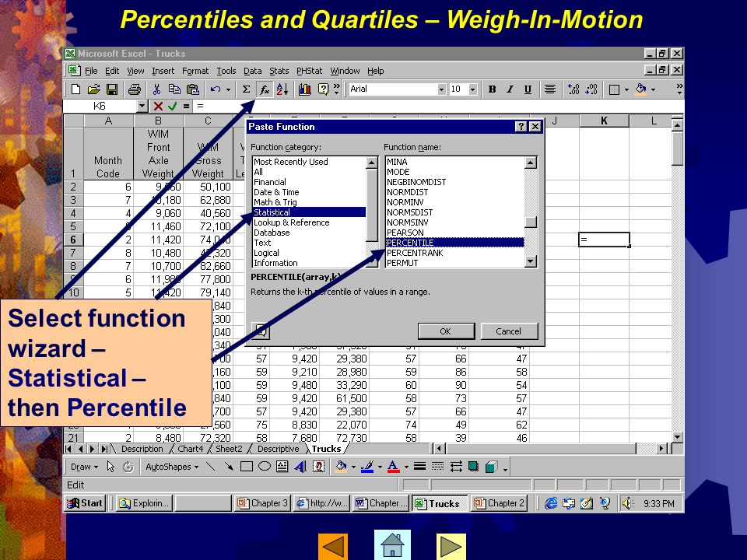This screenshot has height=560, width=747.
Task: Open the Name Box dropdown arrow
Action: [142, 107]
